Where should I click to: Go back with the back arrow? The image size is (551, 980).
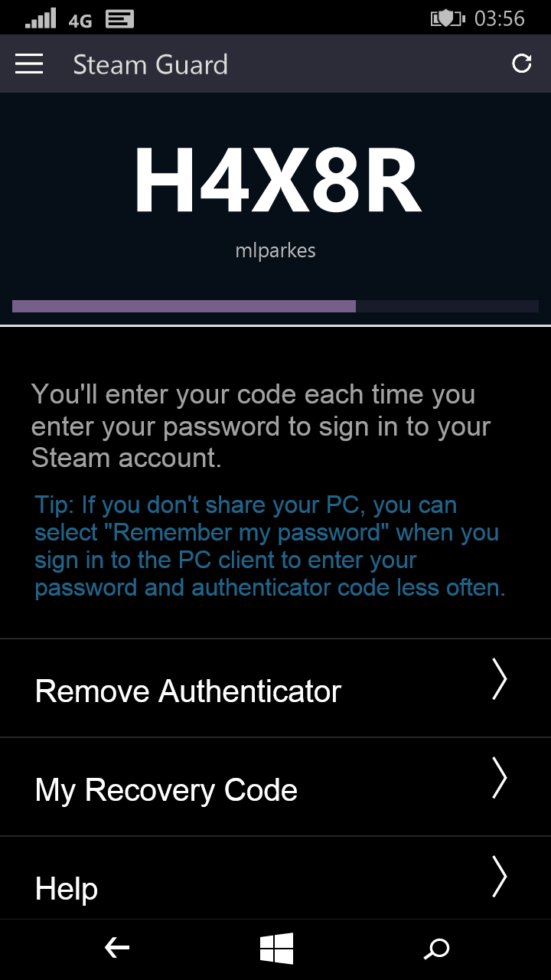117,949
